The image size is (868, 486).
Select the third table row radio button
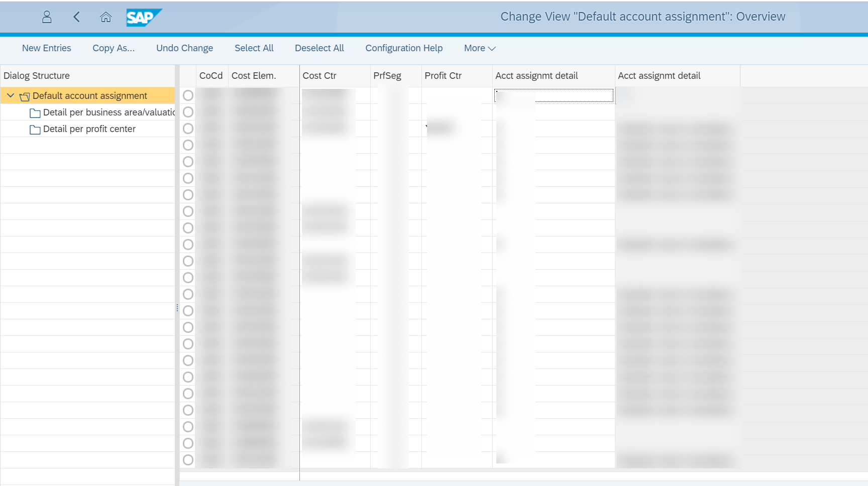[188, 129]
